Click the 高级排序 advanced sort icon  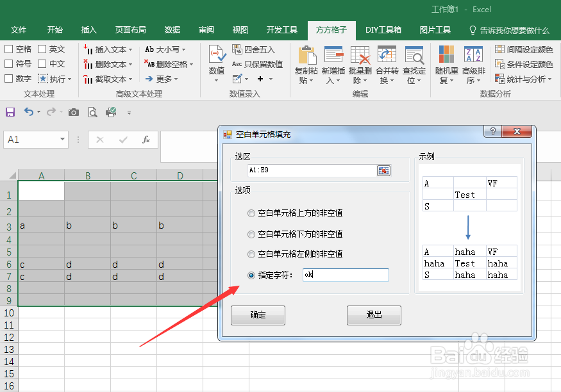click(473, 54)
